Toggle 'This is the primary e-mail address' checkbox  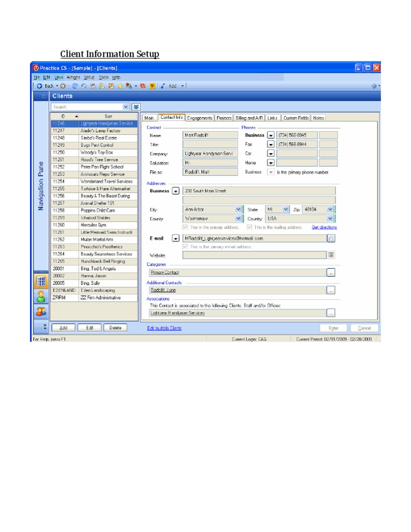(185, 247)
